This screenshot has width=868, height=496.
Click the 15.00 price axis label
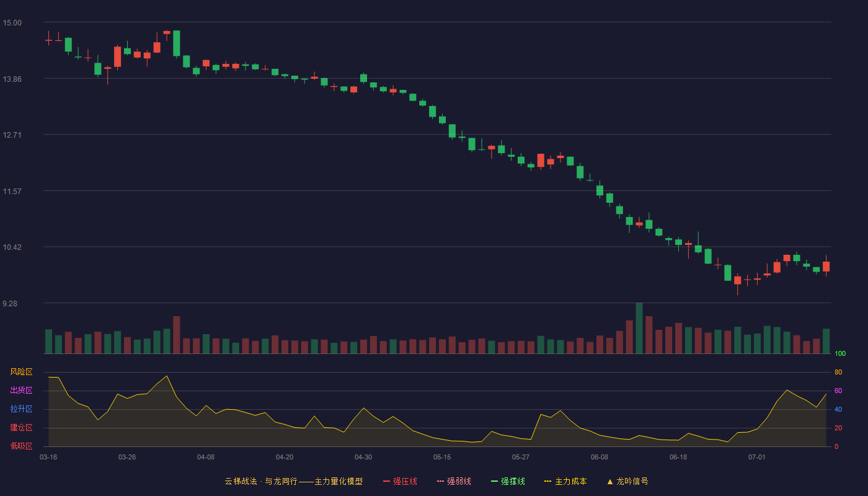point(12,23)
